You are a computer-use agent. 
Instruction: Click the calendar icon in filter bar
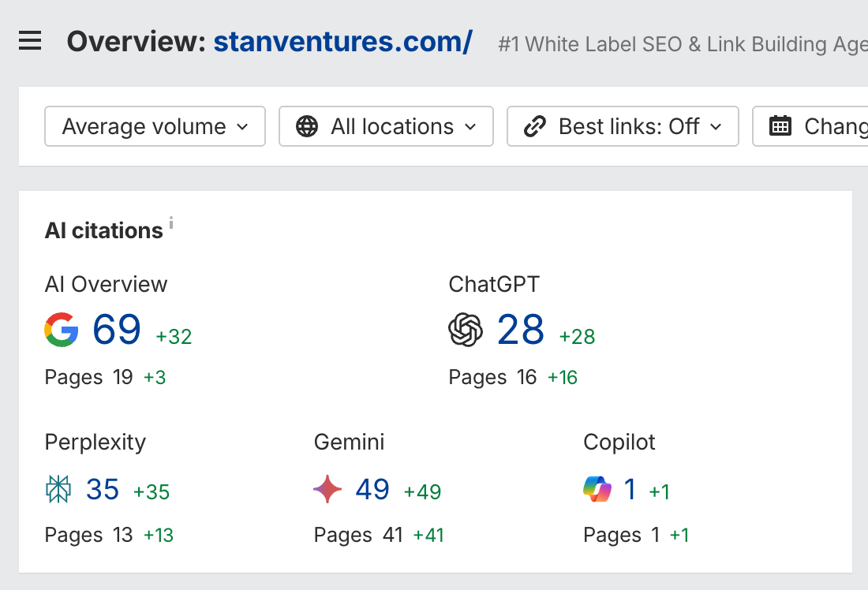[780, 126]
